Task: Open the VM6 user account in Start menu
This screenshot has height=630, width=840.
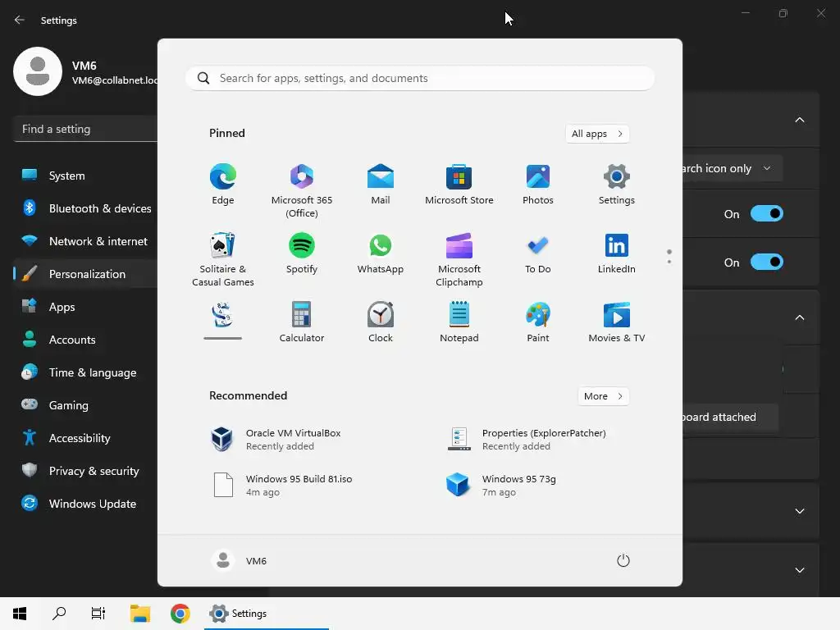Action: coord(239,561)
